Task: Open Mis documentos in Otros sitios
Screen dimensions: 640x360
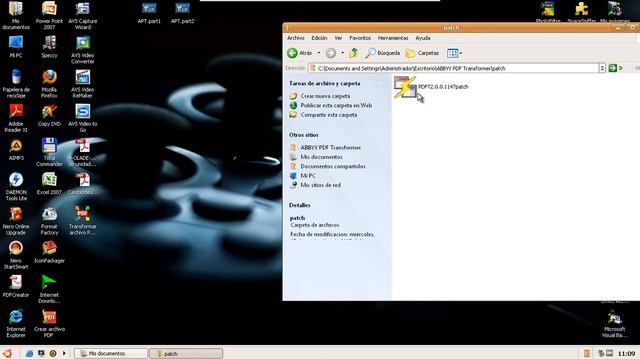Action: [x=321, y=157]
